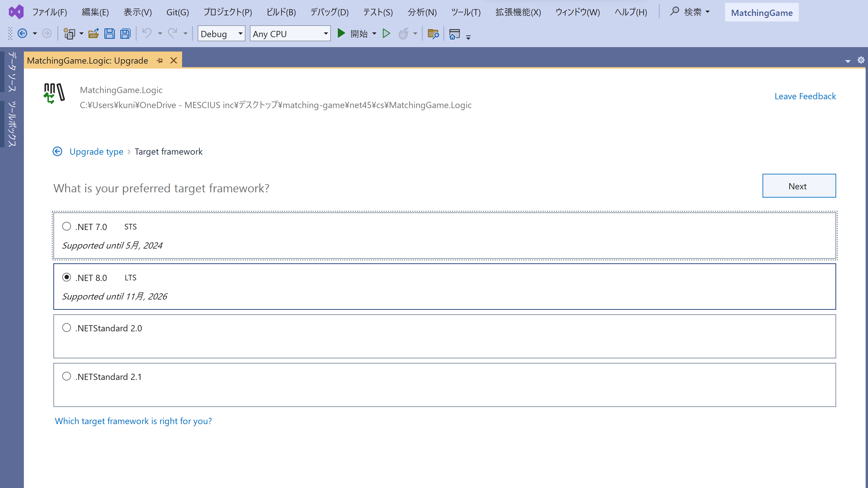Pin the MatchingGame.Logic Upgrade tab
868x488 pixels.
[160, 61]
